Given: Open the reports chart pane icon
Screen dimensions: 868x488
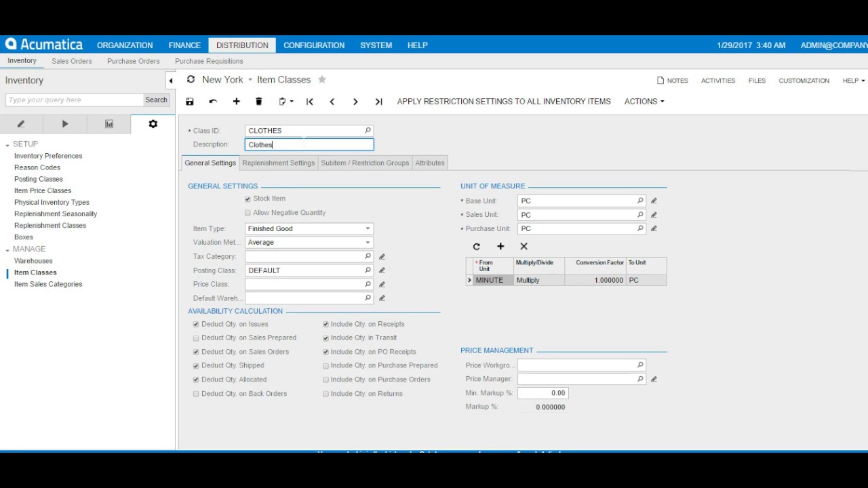Looking at the screenshot, I should click(109, 124).
